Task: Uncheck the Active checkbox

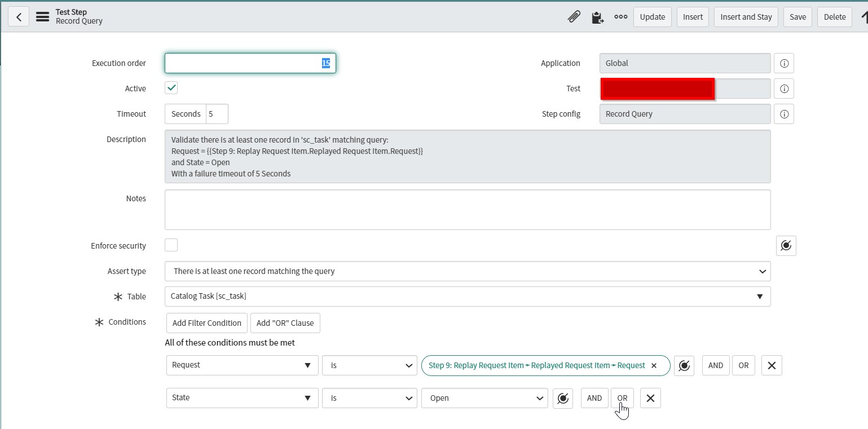Action: tap(171, 88)
